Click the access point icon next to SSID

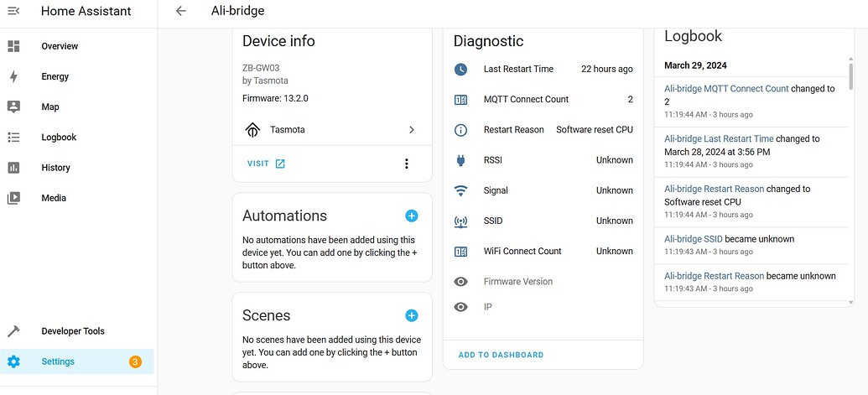[460, 221]
